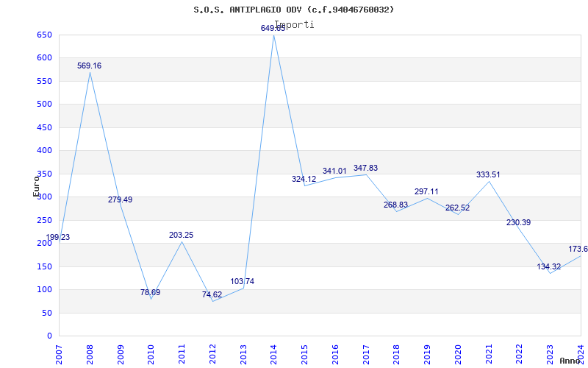Image resolution: width=588 pixels, height=368 pixels.
Task: Click the 2021 x-axis year label
Action: 489,355
